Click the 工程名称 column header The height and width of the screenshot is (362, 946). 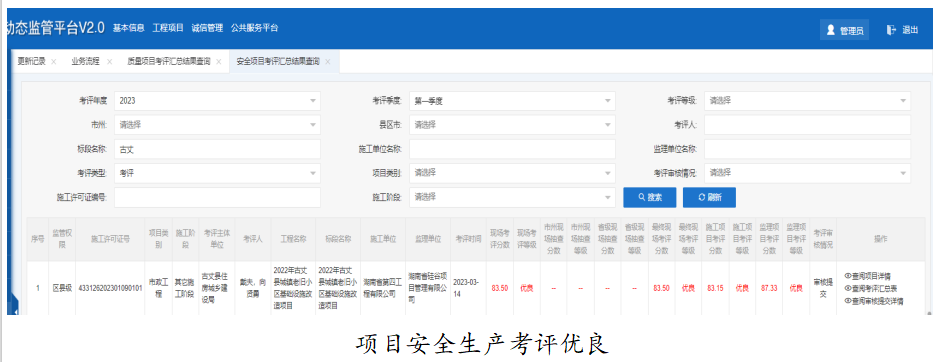point(293,239)
